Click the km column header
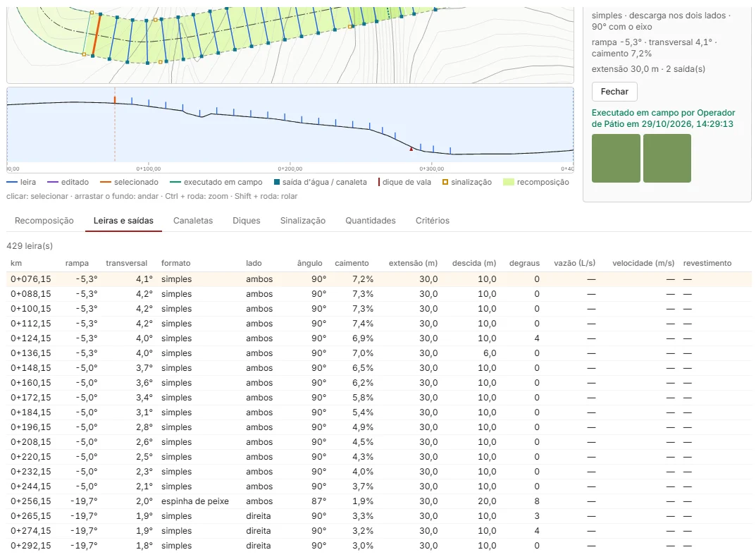This screenshot has width=756, height=557. pos(16,263)
